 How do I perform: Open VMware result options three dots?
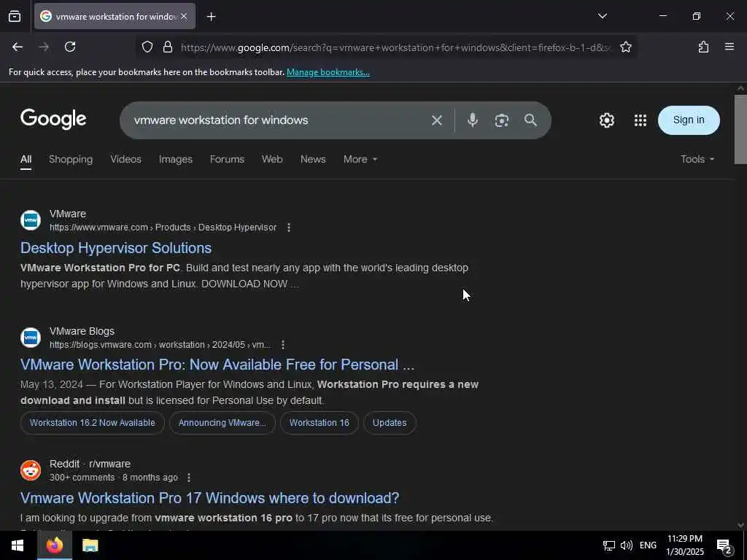point(289,227)
